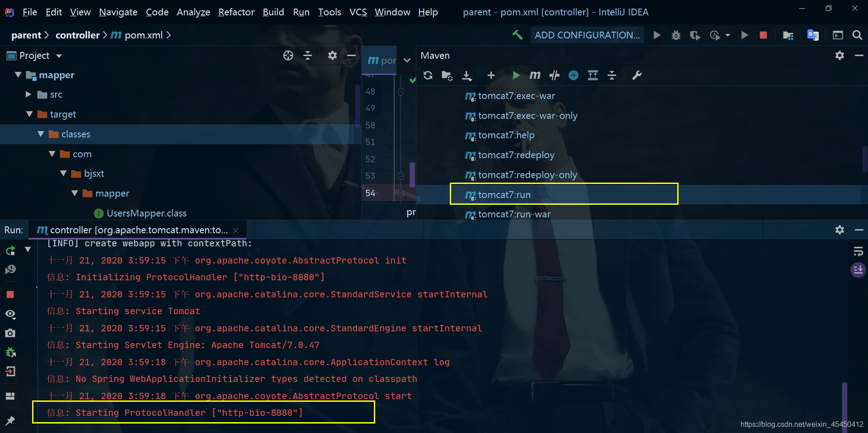Viewport: 868px width, 433px height.
Task: Click the Search Everywhere magnifier icon
Action: (x=857, y=35)
